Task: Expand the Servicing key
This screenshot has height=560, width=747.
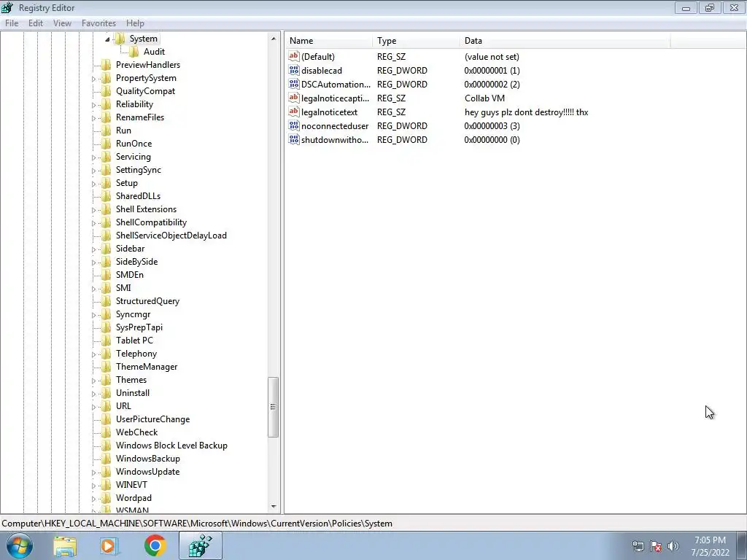Action: click(x=93, y=157)
